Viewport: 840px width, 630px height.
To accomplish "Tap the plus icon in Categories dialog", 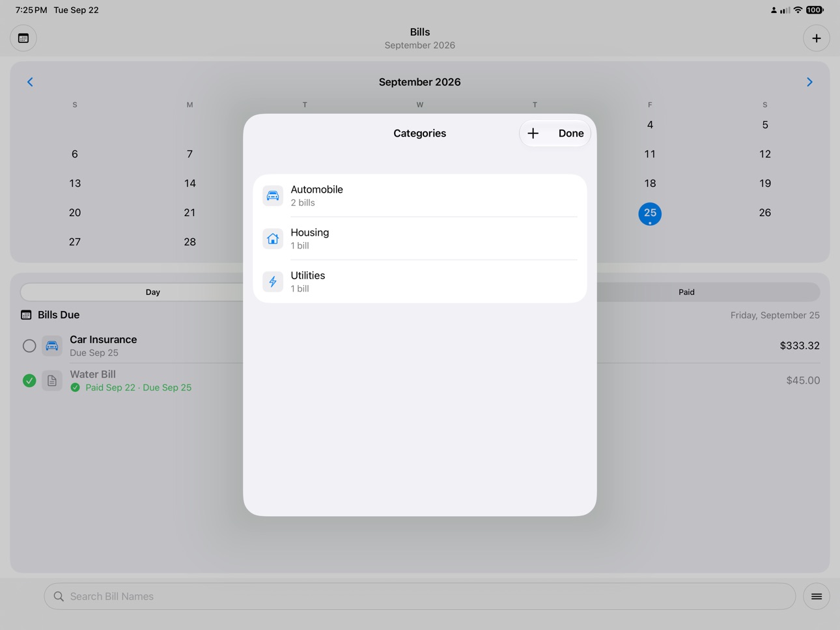I will click(x=533, y=133).
